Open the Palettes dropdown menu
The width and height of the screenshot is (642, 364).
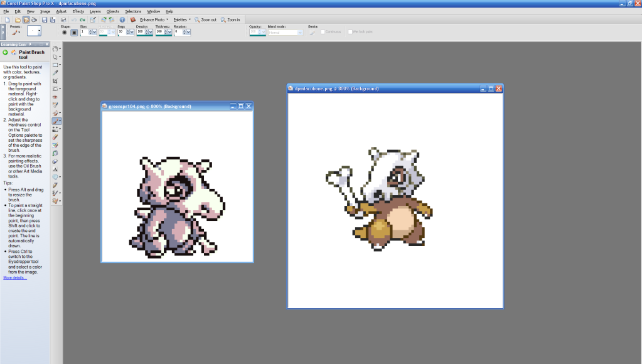tap(182, 19)
